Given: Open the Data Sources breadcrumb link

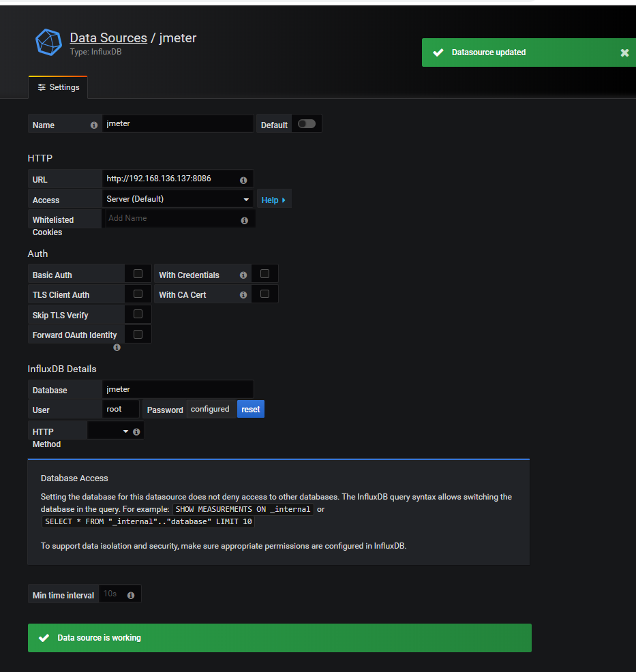Looking at the screenshot, I should click(108, 37).
